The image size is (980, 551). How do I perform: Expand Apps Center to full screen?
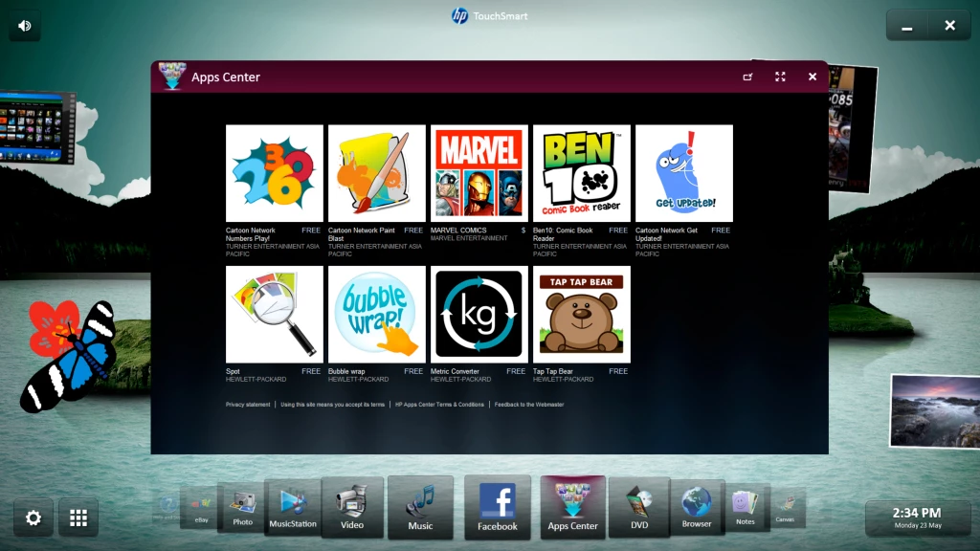(780, 77)
